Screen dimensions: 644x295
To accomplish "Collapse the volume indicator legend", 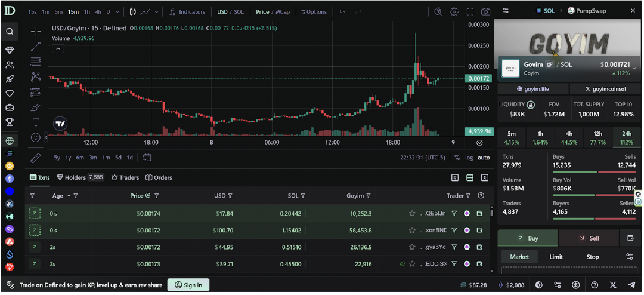I will [x=58, y=49].
